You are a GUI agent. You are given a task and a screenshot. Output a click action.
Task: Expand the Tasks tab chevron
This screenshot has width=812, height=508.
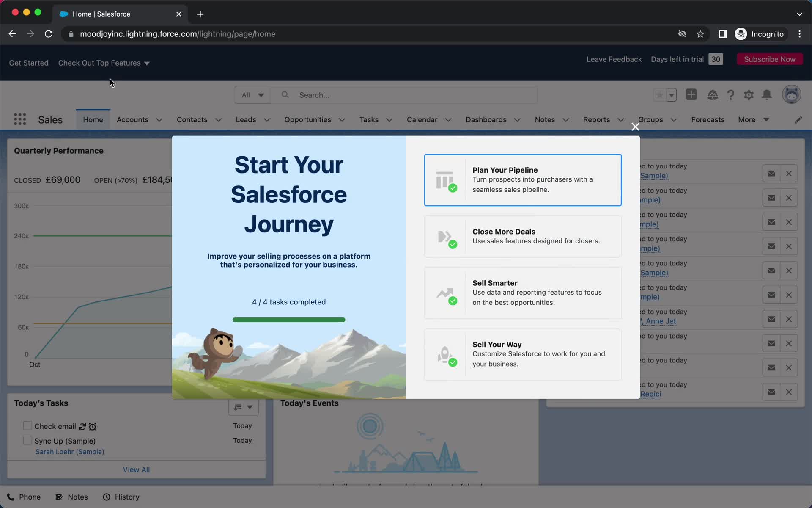pyautogui.click(x=389, y=120)
